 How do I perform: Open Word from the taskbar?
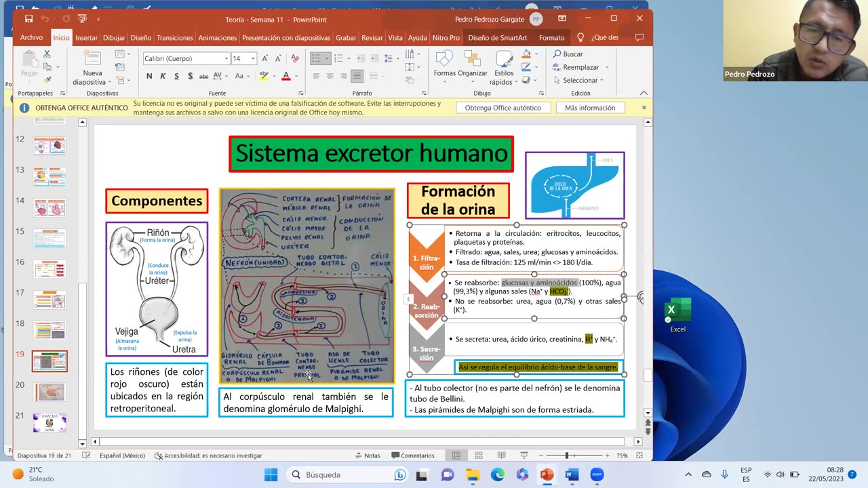[x=572, y=474]
